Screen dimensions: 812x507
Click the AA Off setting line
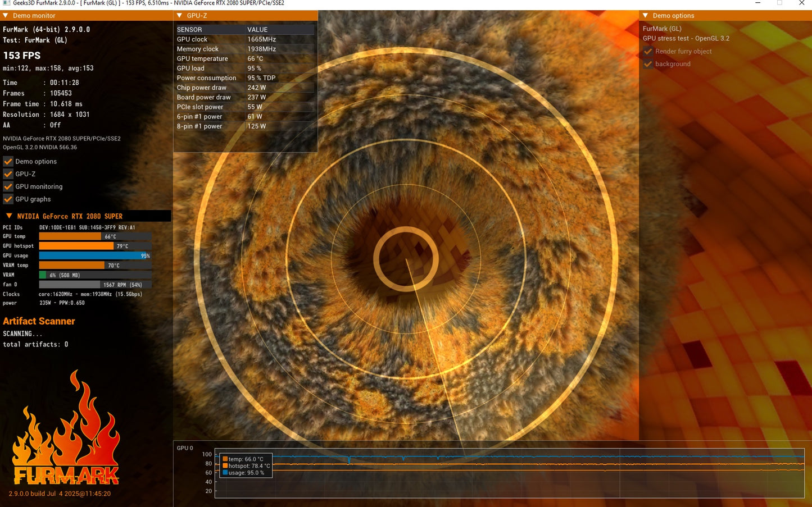tap(31, 125)
